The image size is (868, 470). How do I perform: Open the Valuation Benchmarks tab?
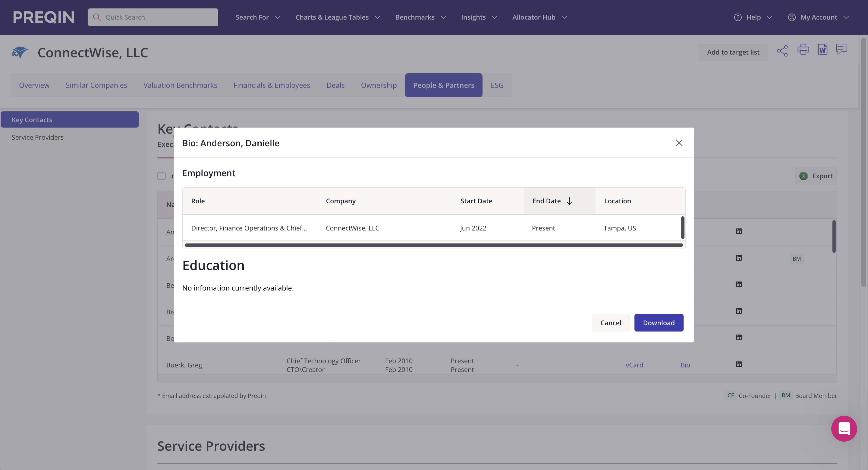(x=180, y=85)
